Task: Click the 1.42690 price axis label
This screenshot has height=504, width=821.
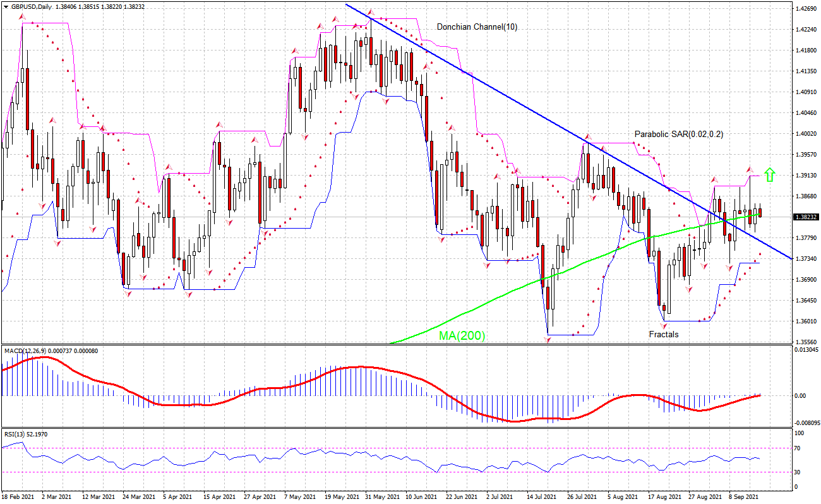Action: [x=806, y=9]
